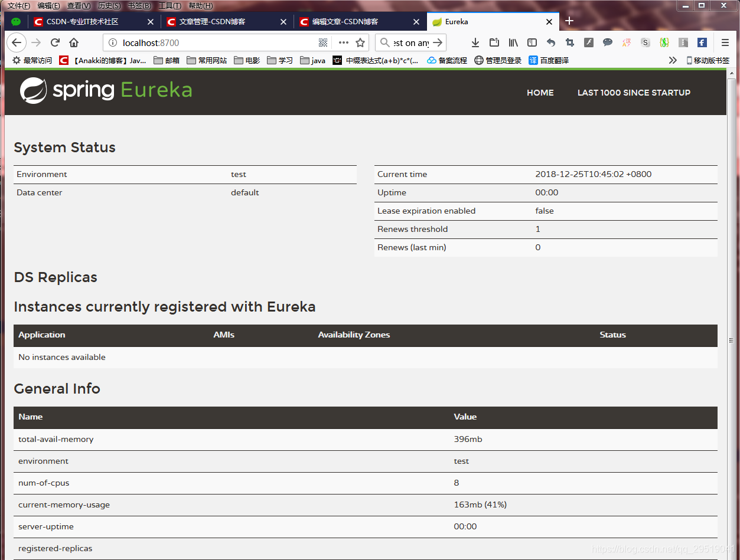The height and width of the screenshot is (560, 740).
Task: Switch to 编辑文章-CSDN博客 tab
Action: (360, 22)
